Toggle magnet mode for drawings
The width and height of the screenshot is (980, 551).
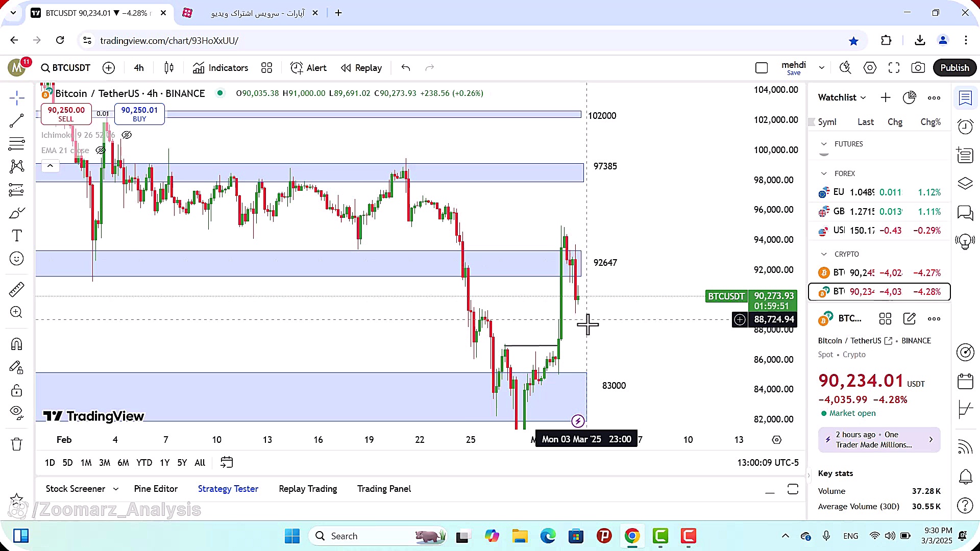16,344
